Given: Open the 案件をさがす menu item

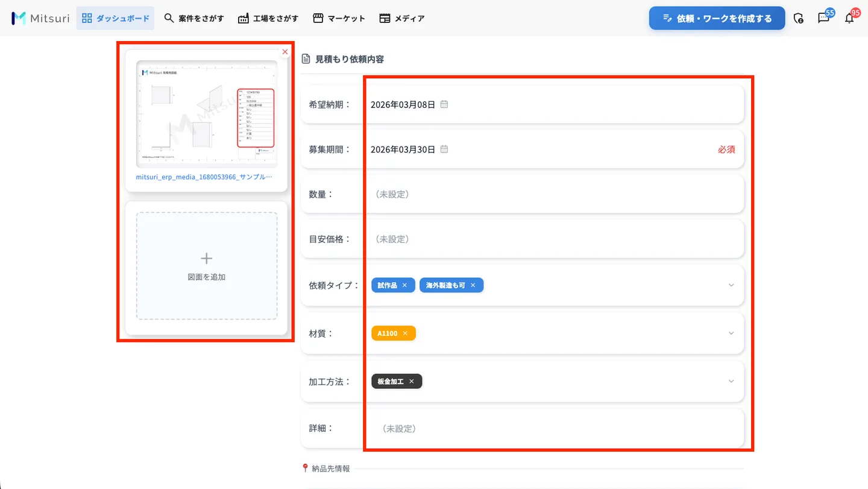Looking at the screenshot, I should tap(194, 18).
